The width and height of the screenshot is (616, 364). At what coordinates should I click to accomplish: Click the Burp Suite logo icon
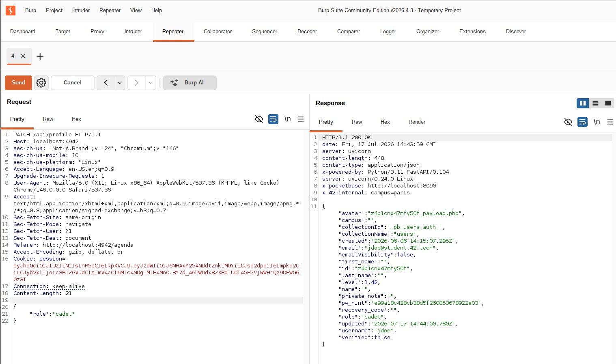[x=11, y=11]
